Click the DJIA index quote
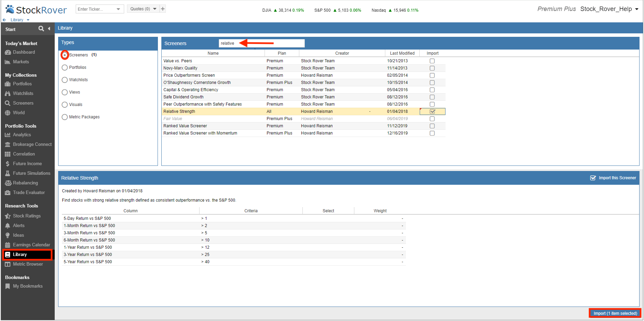 [x=283, y=10]
